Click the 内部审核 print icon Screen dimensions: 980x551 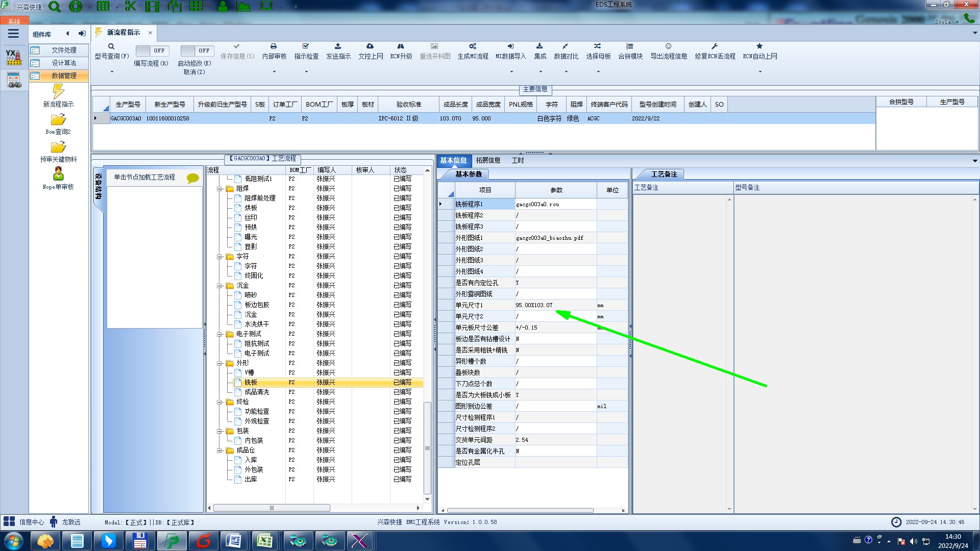click(274, 46)
